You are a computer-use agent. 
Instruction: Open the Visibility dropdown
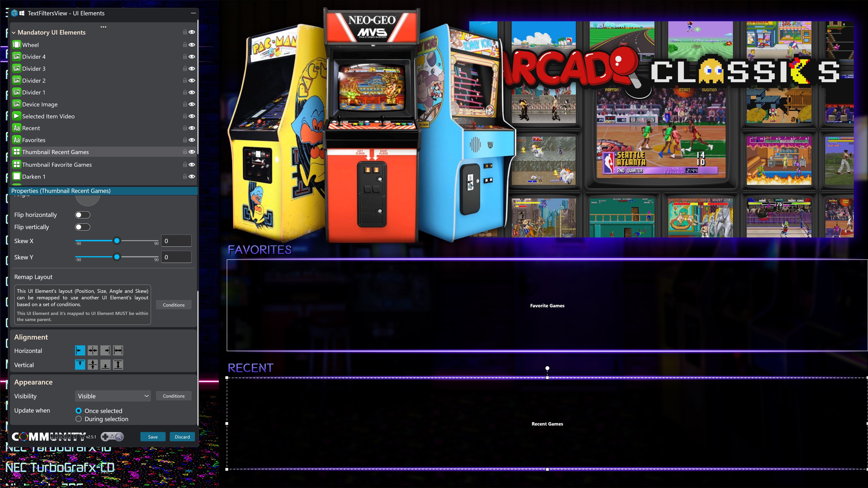pyautogui.click(x=113, y=396)
